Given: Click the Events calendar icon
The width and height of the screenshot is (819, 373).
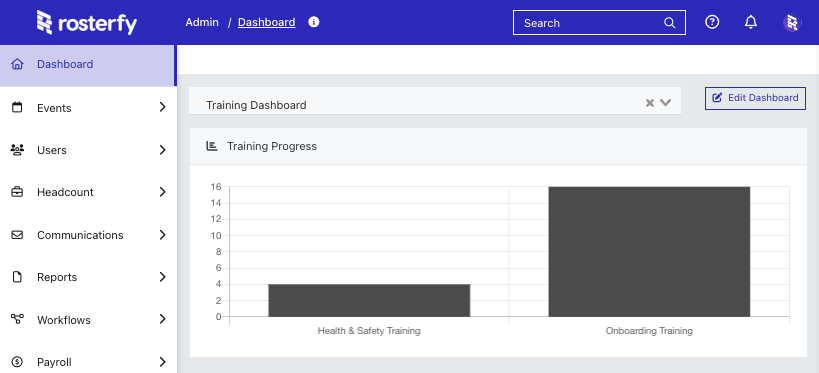Looking at the screenshot, I should point(17,107).
